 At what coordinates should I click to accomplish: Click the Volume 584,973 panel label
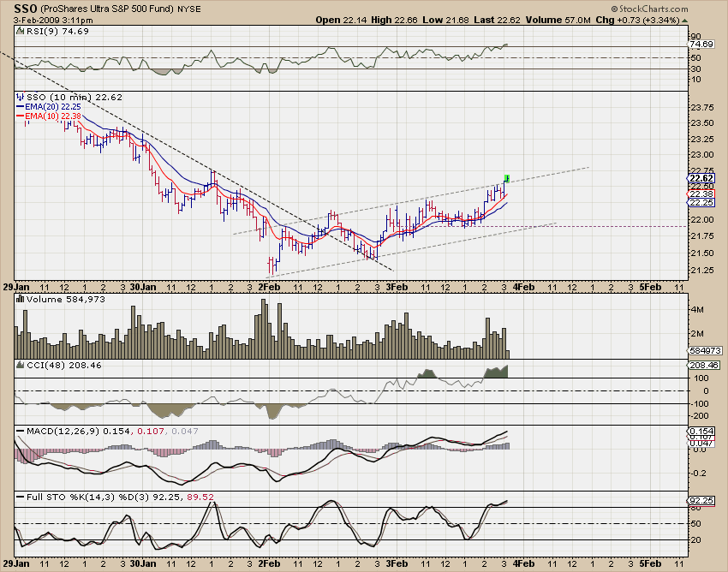point(65,299)
